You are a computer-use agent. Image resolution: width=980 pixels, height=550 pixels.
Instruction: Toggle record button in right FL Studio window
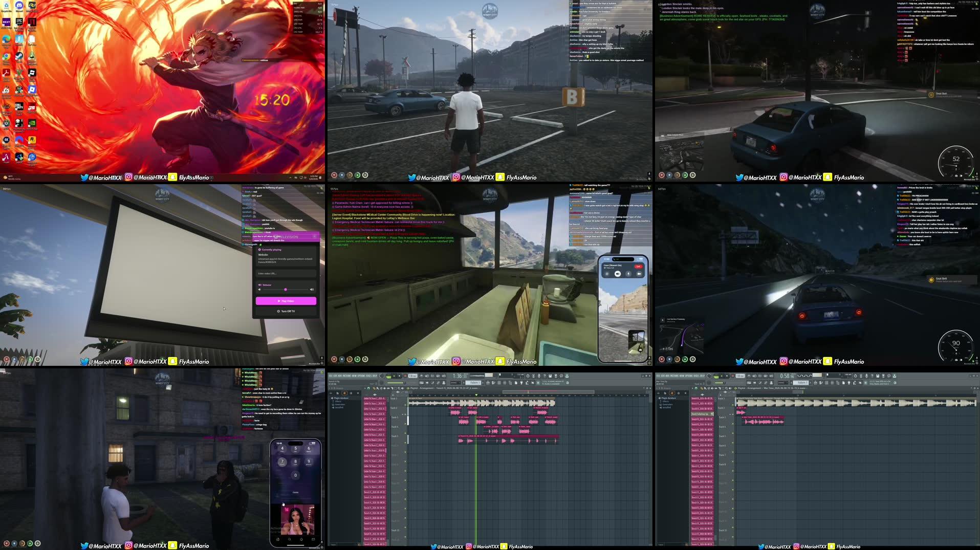click(x=732, y=376)
